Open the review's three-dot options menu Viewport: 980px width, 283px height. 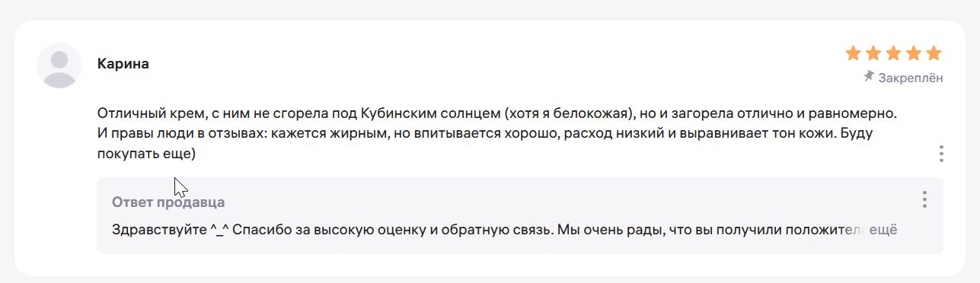point(941,154)
